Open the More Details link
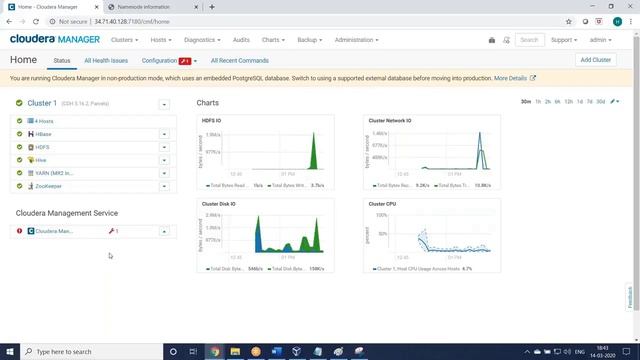The image size is (640, 360). (x=510, y=78)
